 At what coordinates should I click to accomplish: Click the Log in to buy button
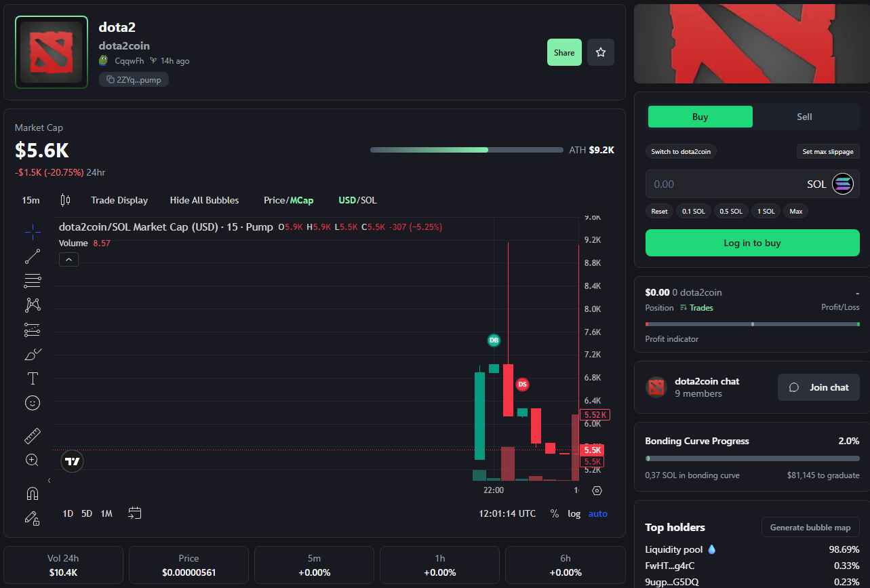point(752,243)
